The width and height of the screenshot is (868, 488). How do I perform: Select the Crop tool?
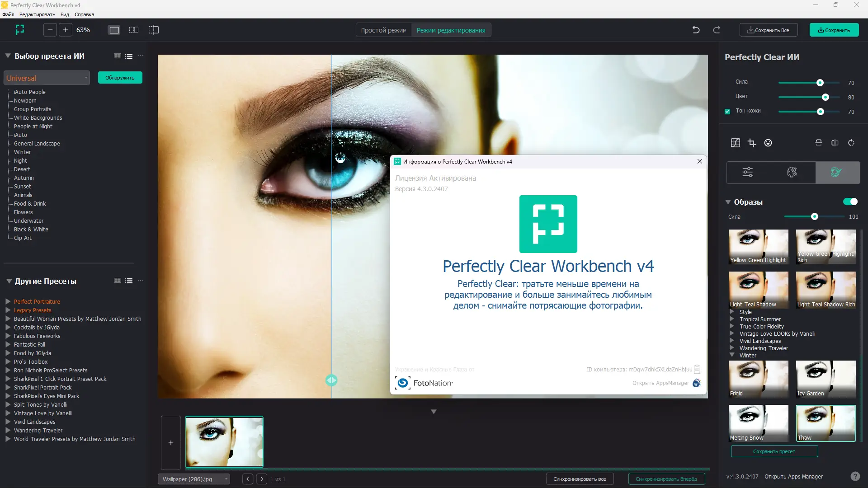pyautogui.click(x=752, y=142)
